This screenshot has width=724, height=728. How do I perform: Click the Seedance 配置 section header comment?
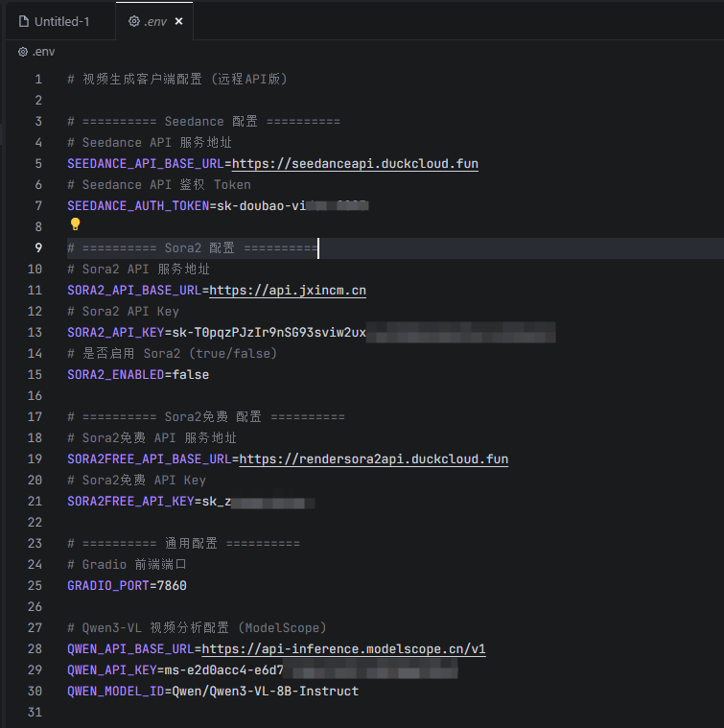point(204,122)
